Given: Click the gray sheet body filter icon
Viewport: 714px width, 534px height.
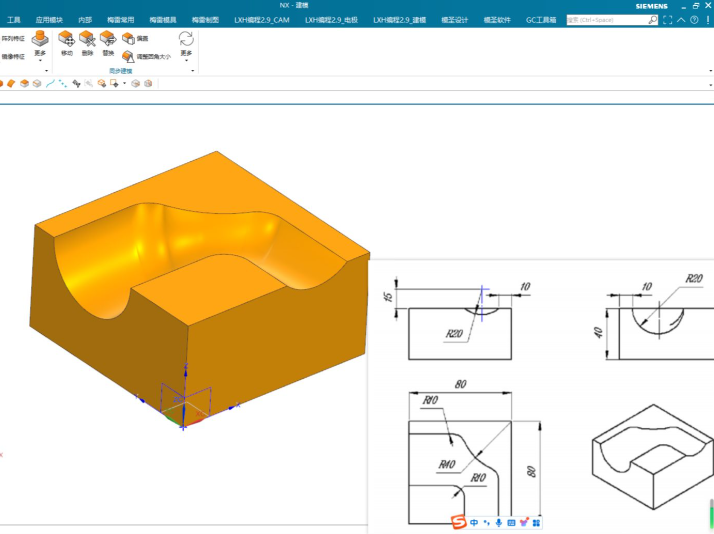Looking at the screenshot, I should tap(37, 83).
